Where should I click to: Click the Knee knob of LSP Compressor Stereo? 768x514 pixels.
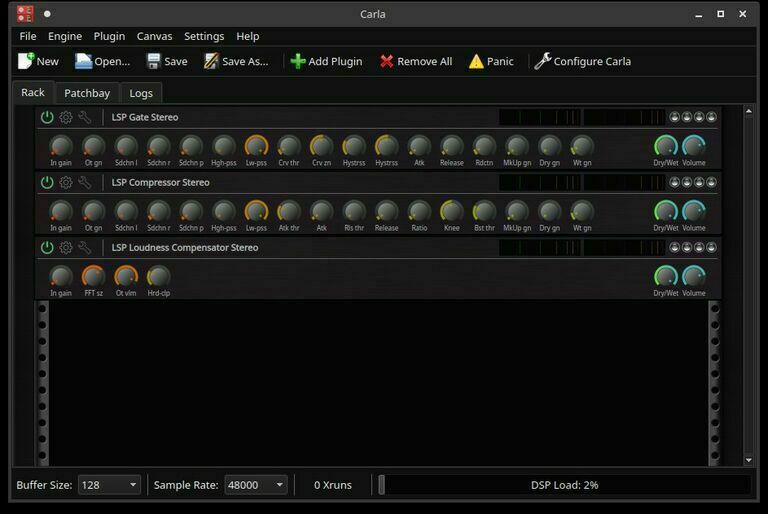pyautogui.click(x=452, y=211)
